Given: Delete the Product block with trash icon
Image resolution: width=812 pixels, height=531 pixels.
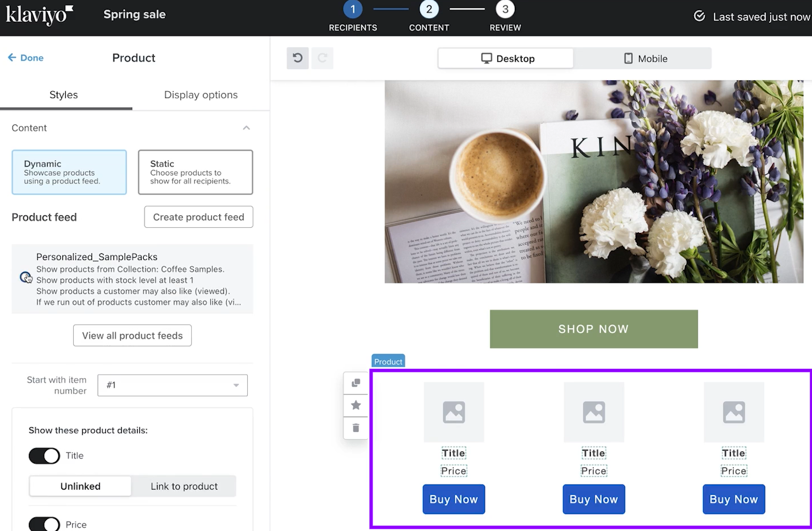Looking at the screenshot, I should pos(356,428).
